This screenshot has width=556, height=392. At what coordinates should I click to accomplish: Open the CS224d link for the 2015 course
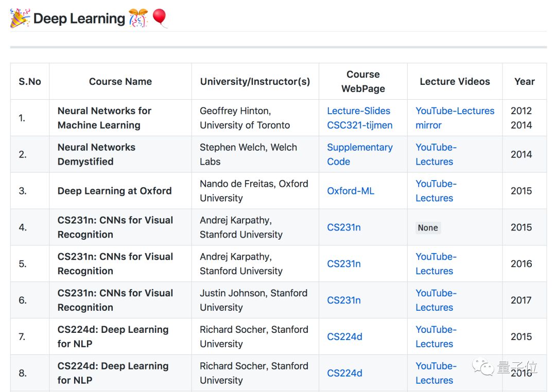pos(344,337)
